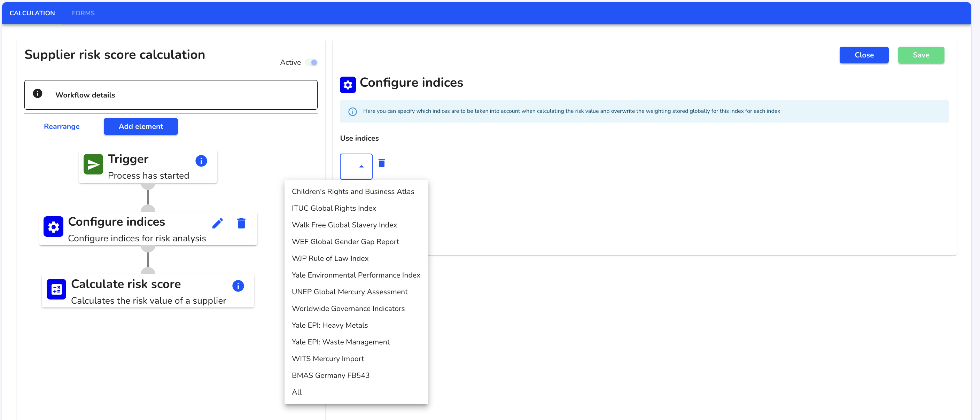Screen dimensions: 980x420
Task: Pick Worldwide Governance Indicators
Action: [x=356, y=309]
